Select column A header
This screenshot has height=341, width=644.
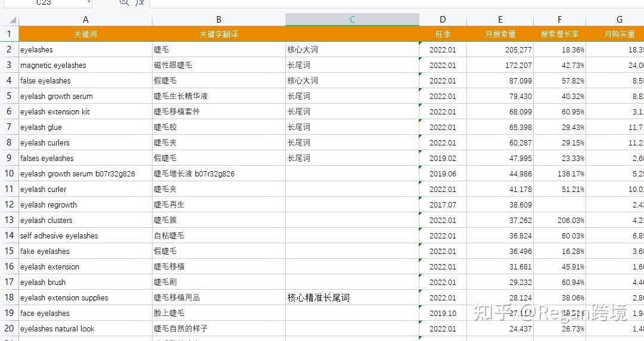coord(85,20)
